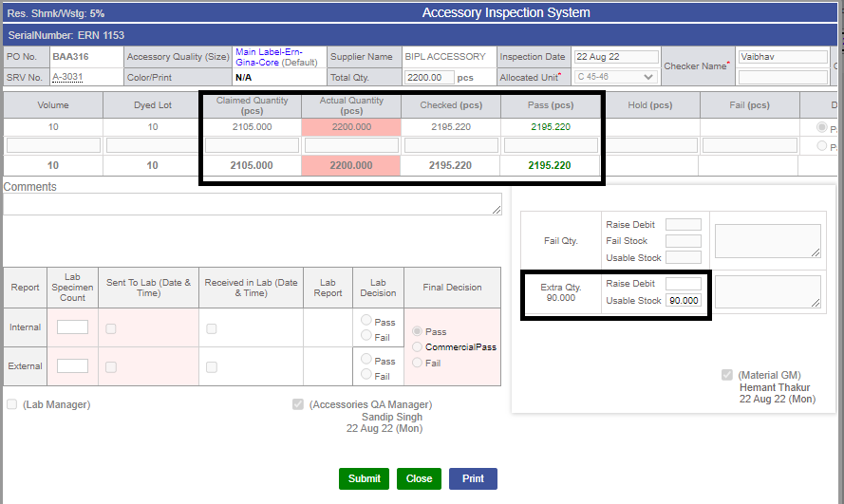Screen dimensions: 844x504
Task: Click the Total Qty. input field
Action: click(x=429, y=78)
